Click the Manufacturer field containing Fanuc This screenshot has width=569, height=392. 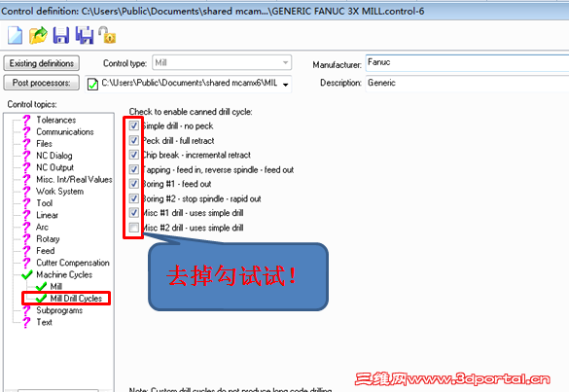point(467,62)
